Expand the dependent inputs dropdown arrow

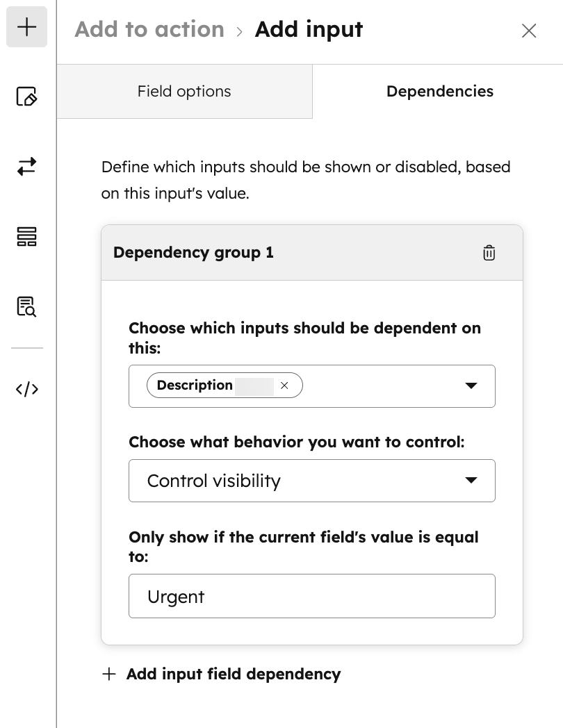click(471, 386)
